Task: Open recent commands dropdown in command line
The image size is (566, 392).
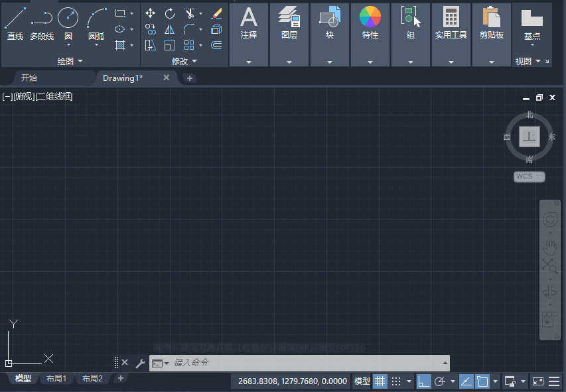Action: tap(167, 363)
